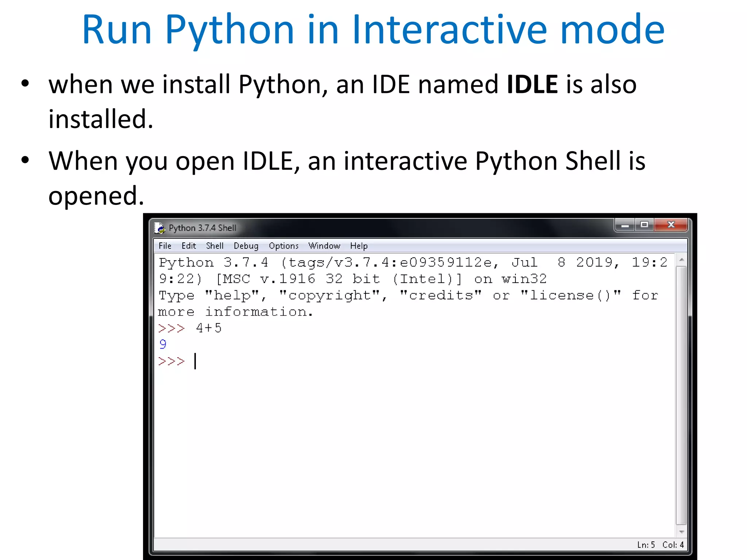Click the Python icon in title bar
Screen dimensions: 747x560
pos(160,228)
